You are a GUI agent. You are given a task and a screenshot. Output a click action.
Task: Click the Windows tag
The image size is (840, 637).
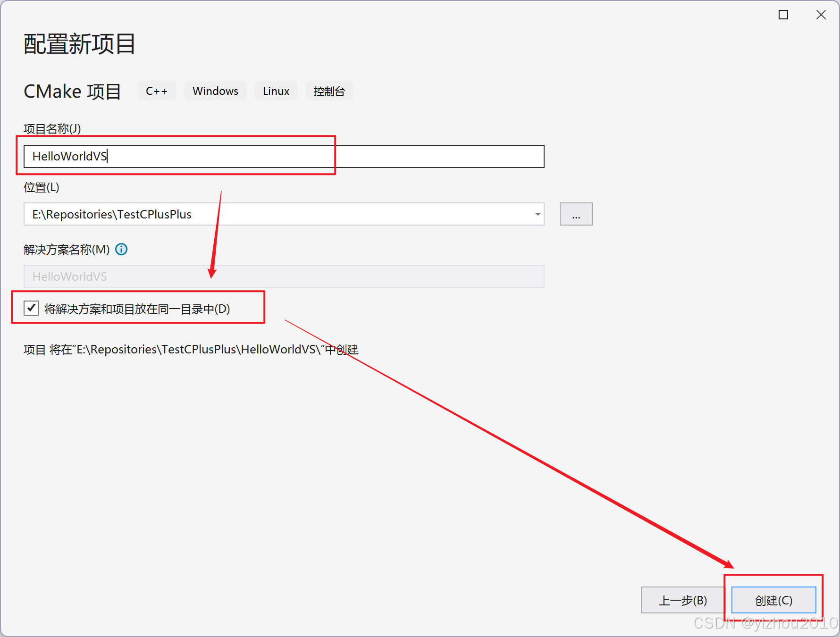215,91
